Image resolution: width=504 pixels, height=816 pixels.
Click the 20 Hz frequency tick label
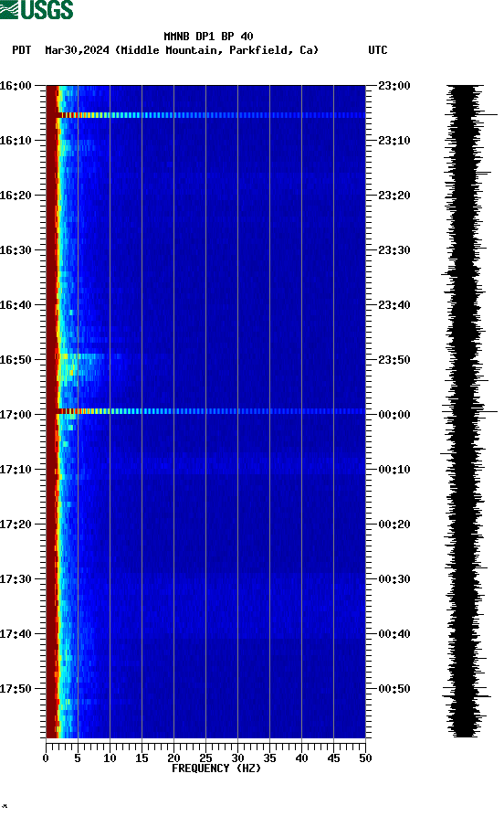pos(173,758)
